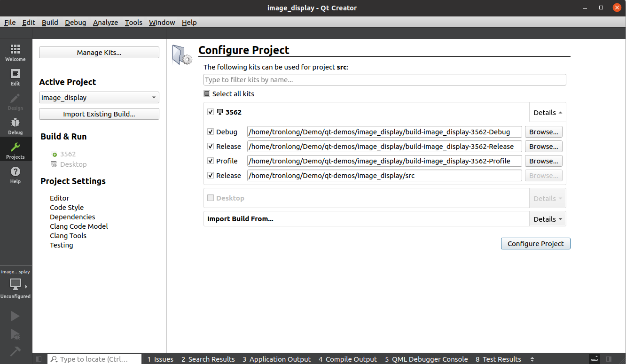Open the Issues output pane
Screen dimensions: 626x364
(x=160, y=359)
